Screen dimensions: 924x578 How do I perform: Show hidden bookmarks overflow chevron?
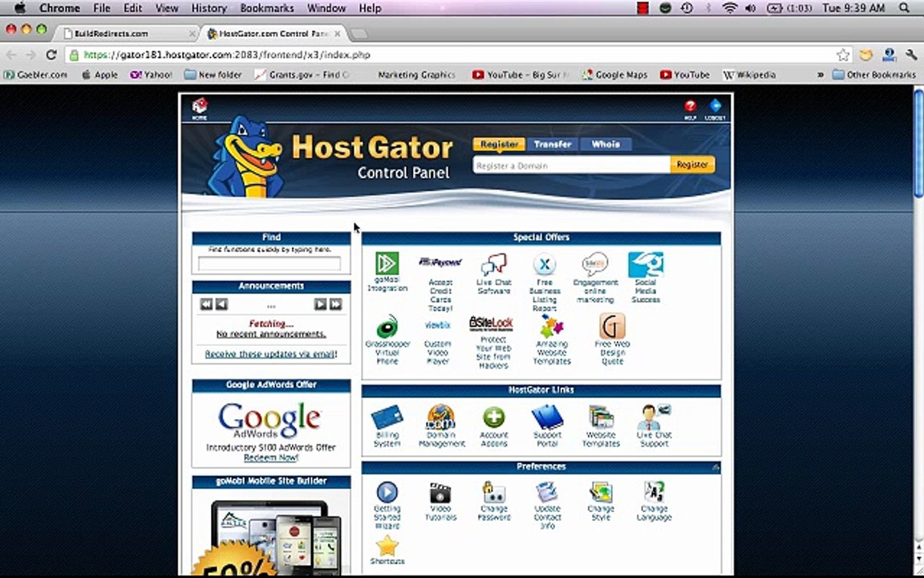tap(820, 75)
